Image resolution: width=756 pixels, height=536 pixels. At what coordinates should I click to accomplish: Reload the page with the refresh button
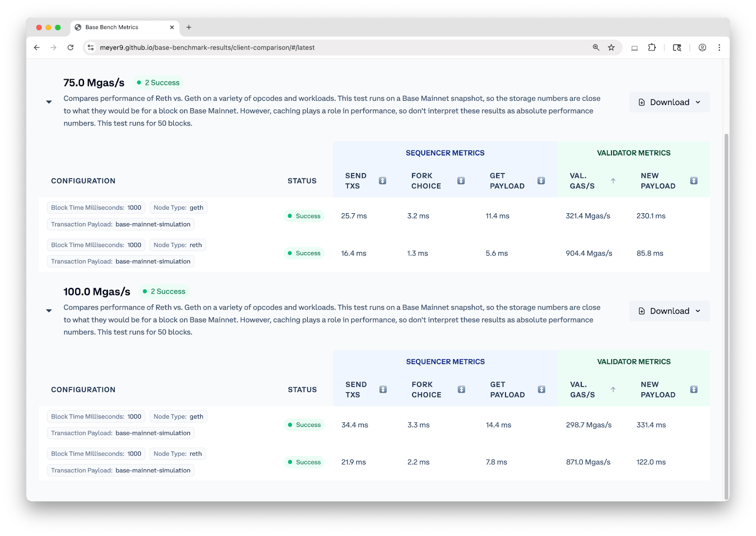pos(70,48)
